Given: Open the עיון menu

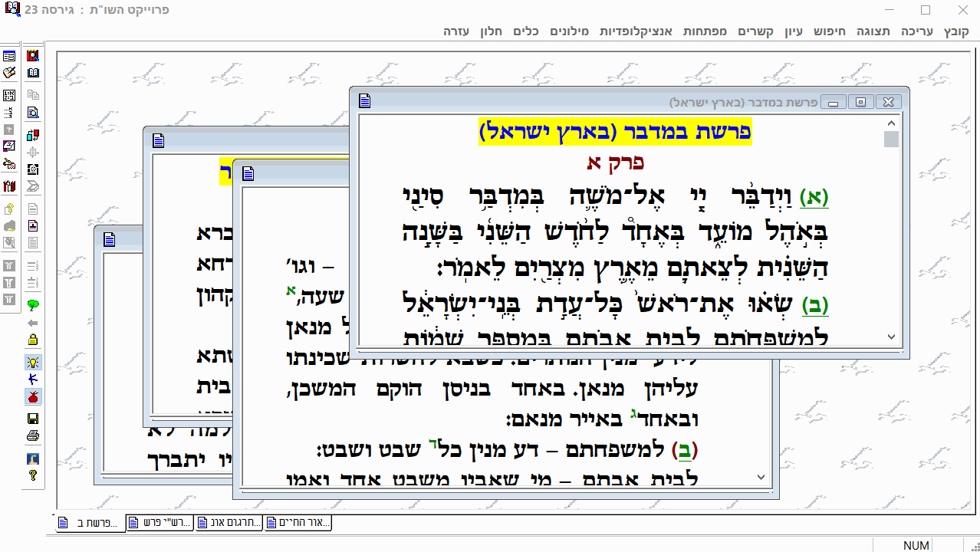Looking at the screenshot, I should [794, 31].
